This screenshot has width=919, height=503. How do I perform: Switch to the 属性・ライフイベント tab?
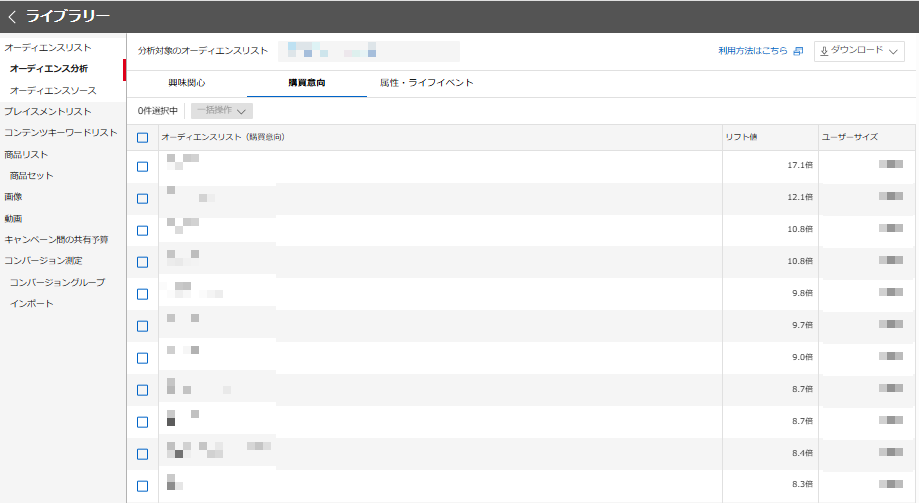426,83
